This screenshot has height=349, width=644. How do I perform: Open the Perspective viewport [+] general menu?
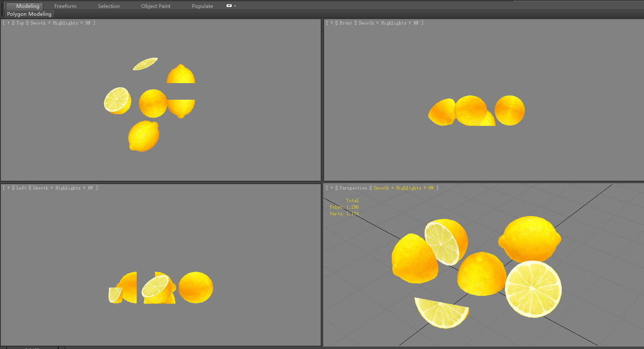332,188
